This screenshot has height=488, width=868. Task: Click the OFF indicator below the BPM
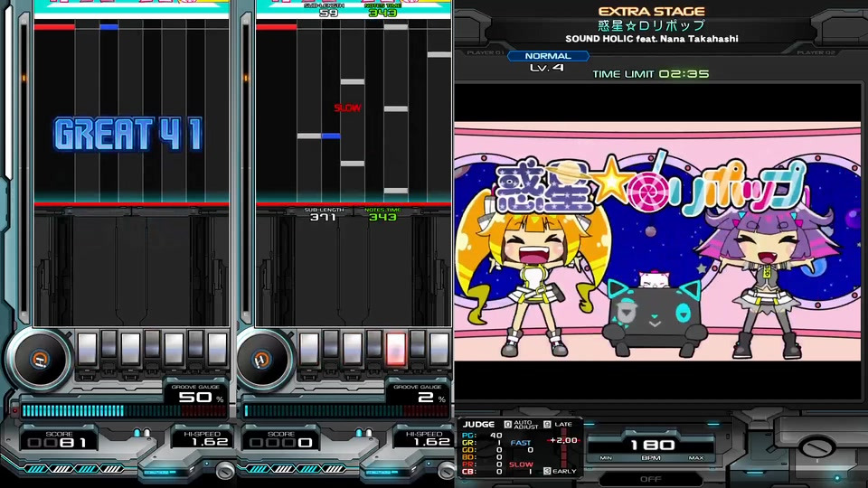[650, 479]
